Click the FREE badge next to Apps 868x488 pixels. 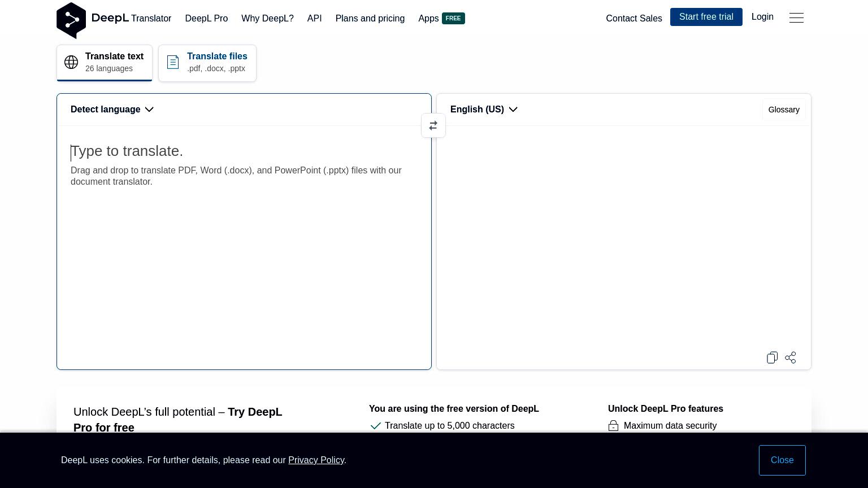(x=453, y=19)
